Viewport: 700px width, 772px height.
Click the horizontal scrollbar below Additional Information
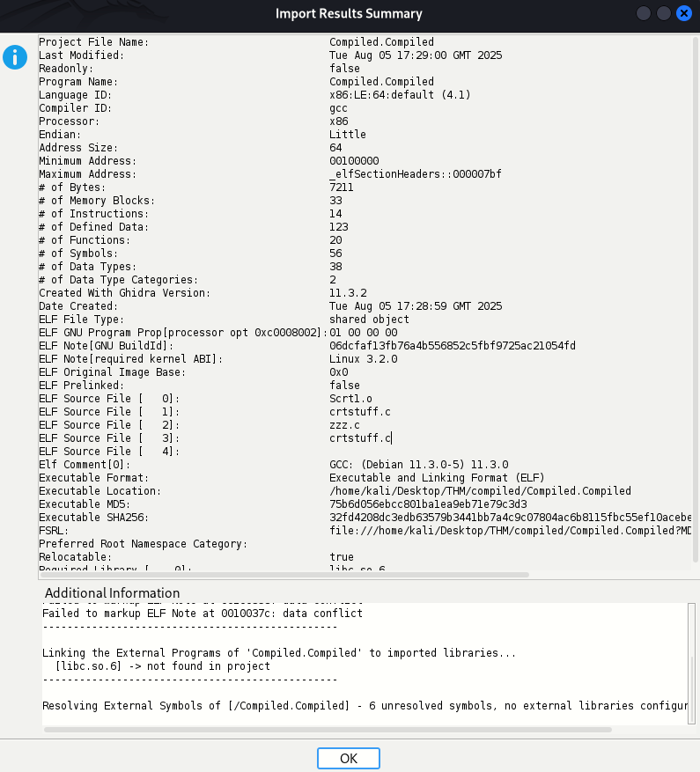click(326, 729)
